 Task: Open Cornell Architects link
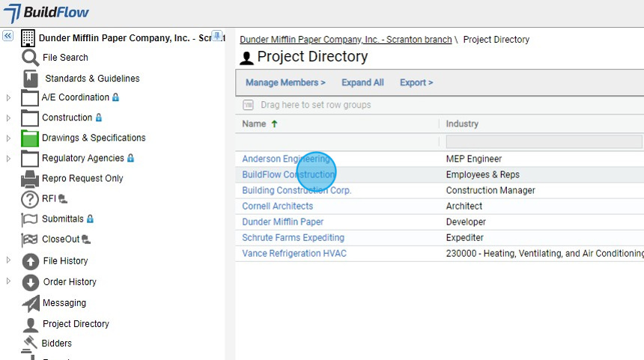(x=277, y=206)
